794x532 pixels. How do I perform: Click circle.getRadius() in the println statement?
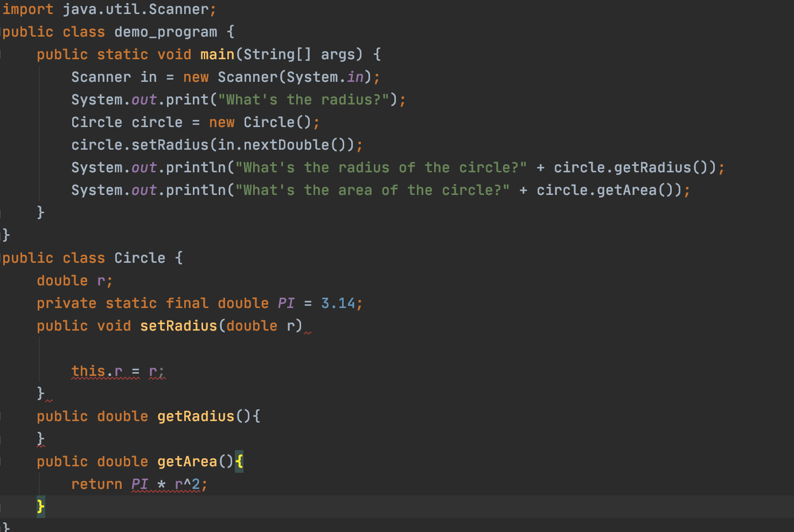[636, 167]
